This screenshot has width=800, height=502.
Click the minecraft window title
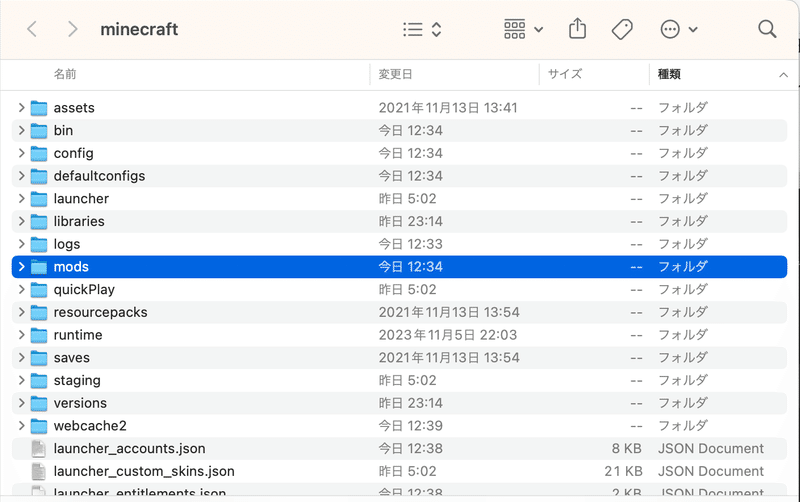(x=139, y=29)
